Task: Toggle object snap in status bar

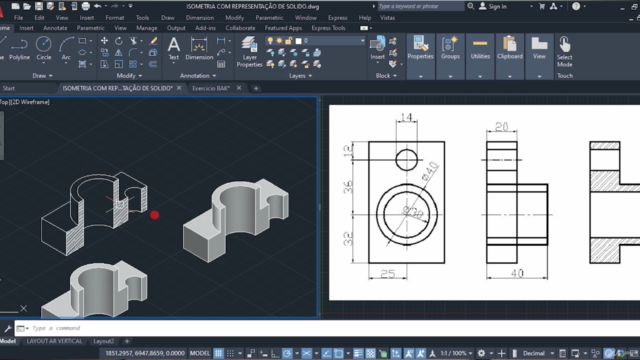Action: pyautogui.click(x=338, y=353)
